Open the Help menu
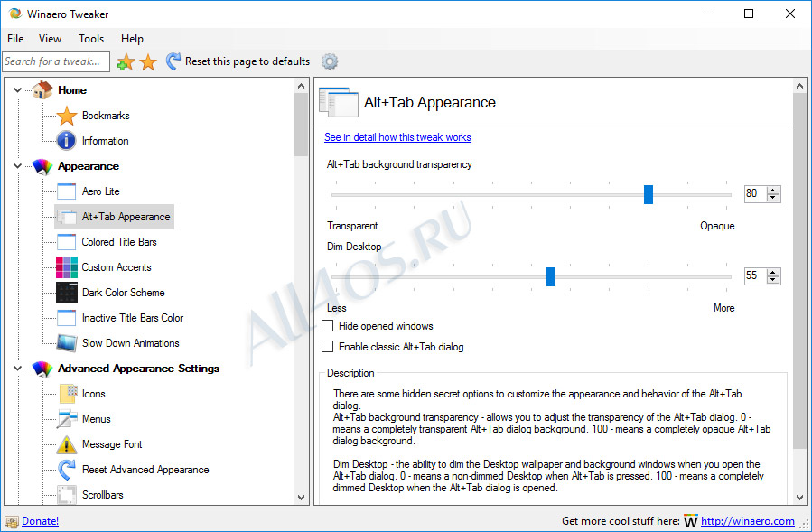 coord(132,39)
